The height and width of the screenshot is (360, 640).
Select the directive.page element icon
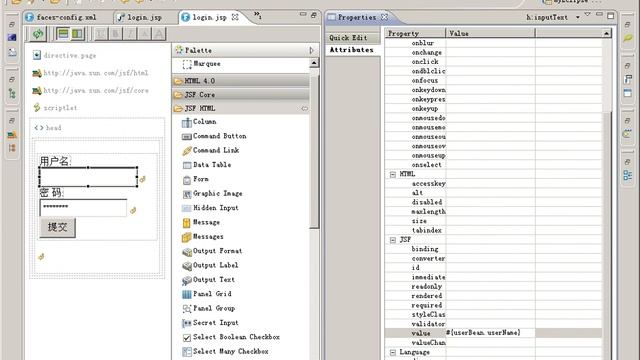click(37, 55)
